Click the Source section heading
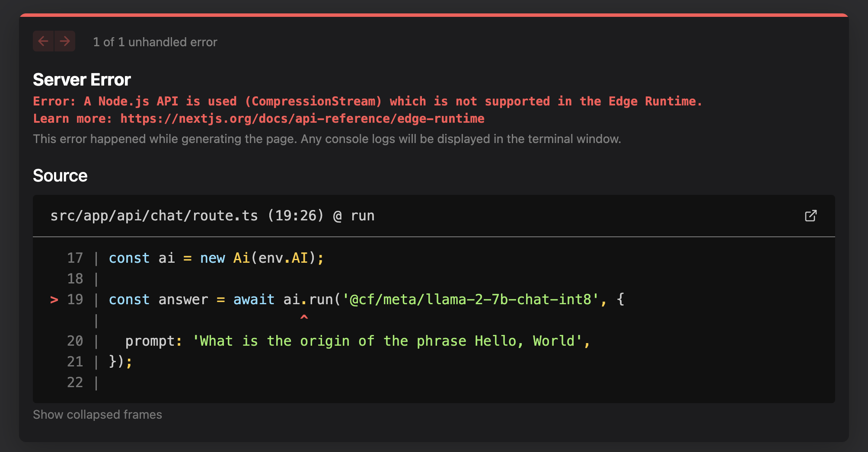The width and height of the screenshot is (868, 452). coord(60,175)
